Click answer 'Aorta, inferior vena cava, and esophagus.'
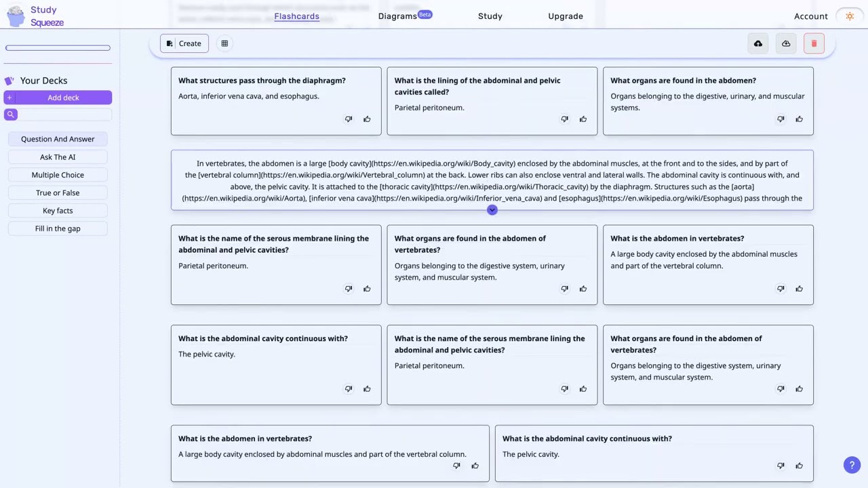Image resolution: width=868 pixels, height=488 pixels. click(x=249, y=96)
